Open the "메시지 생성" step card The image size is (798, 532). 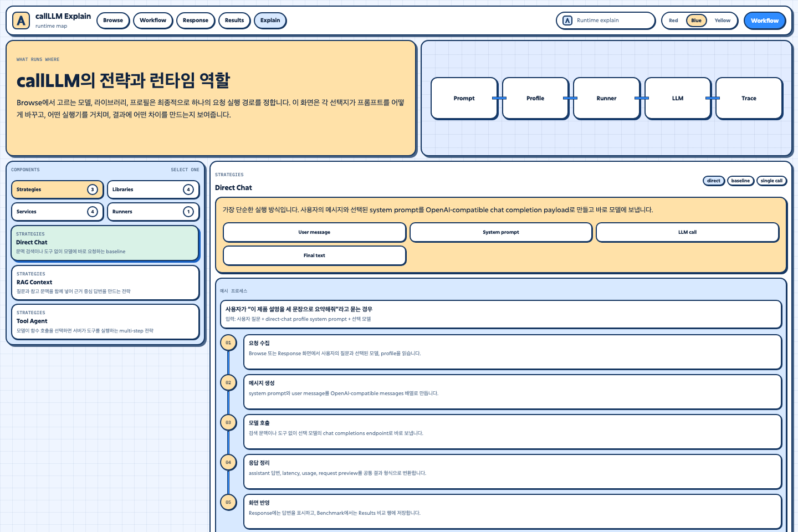(x=513, y=392)
